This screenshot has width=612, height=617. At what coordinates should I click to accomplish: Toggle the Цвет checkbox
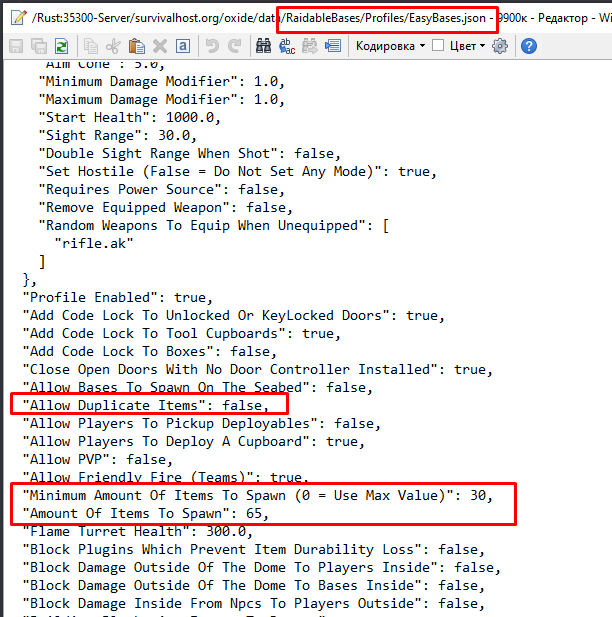coord(438,45)
